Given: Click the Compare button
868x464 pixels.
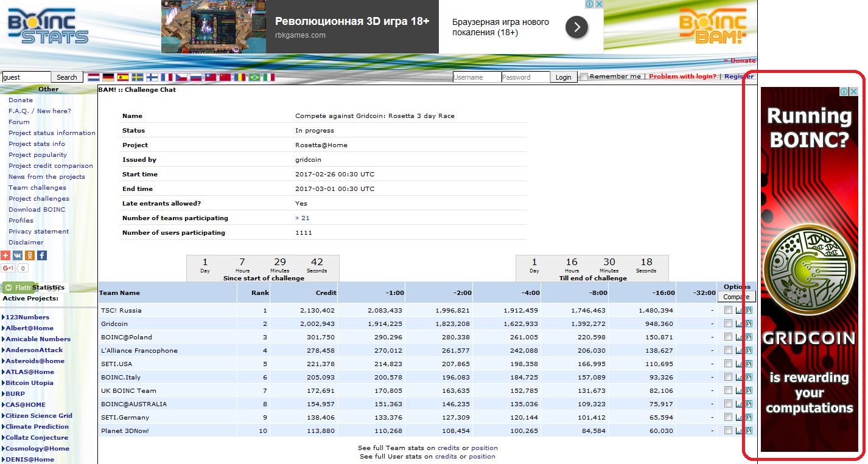Looking at the screenshot, I should (x=737, y=297).
